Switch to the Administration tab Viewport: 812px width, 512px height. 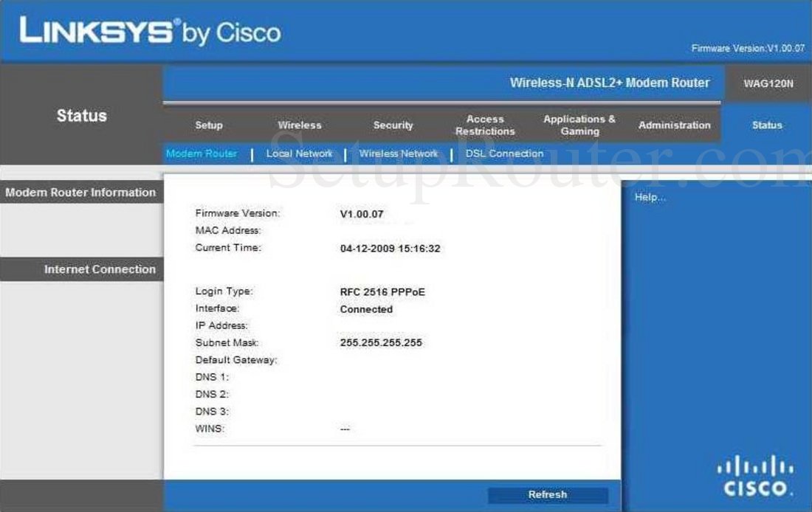[673, 125]
